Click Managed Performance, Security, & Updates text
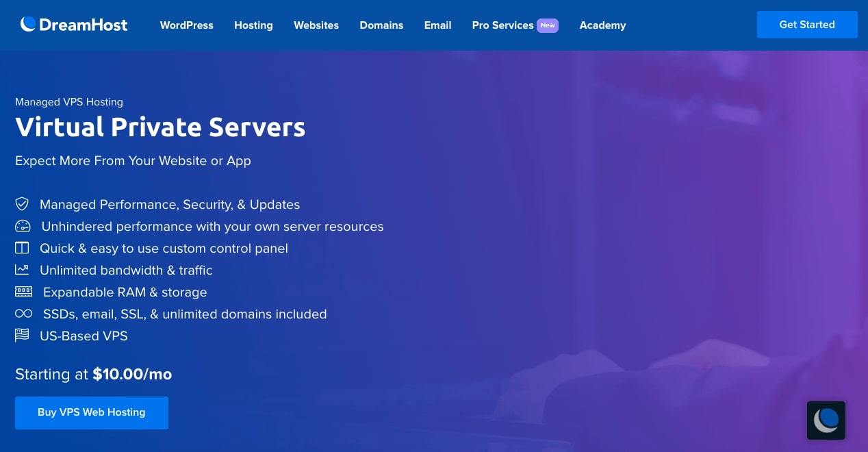Screen dimensions: 868x452 coord(170,205)
